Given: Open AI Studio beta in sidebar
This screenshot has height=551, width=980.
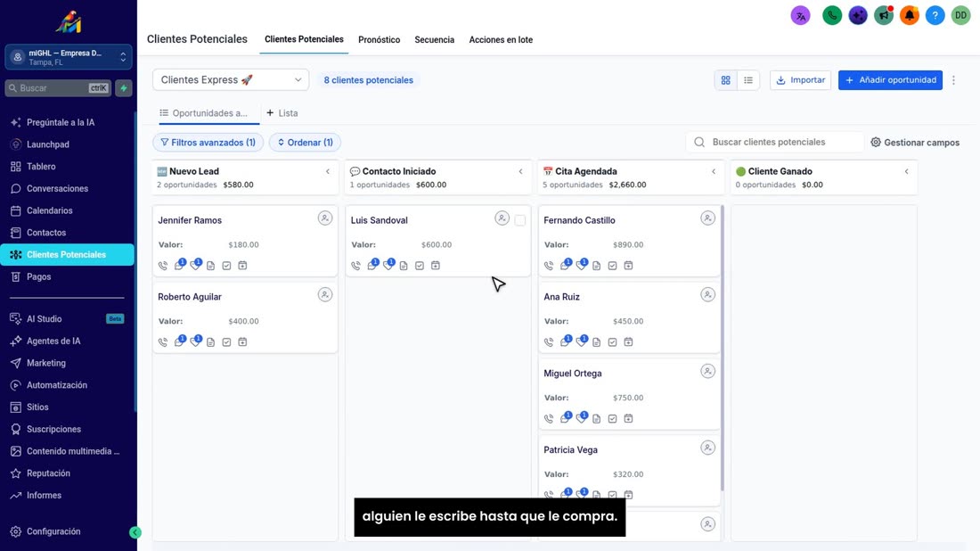Looking at the screenshot, I should [68, 319].
